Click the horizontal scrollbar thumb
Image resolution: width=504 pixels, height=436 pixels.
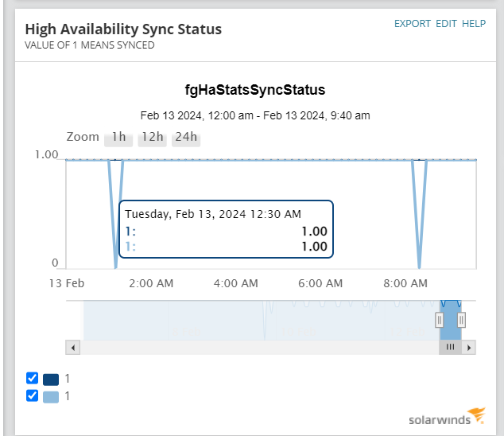coord(450,347)
